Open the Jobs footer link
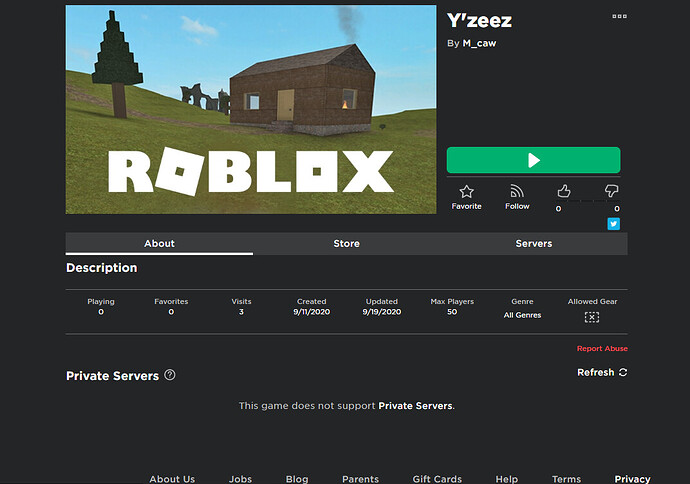690x484 pixels. (240, 479)
